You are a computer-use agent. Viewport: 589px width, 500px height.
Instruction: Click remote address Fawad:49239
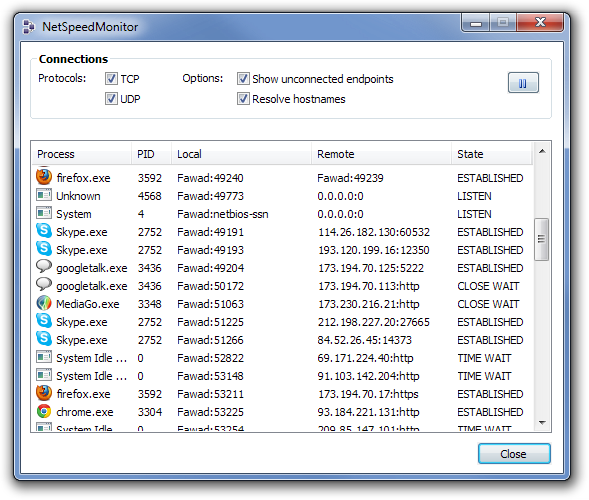coord(350,178)
